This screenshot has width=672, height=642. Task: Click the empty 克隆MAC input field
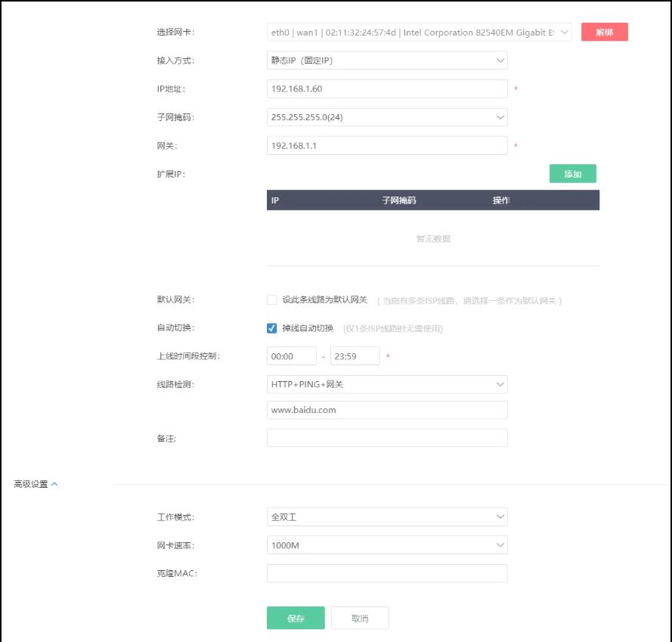click(x=386, y=573)
